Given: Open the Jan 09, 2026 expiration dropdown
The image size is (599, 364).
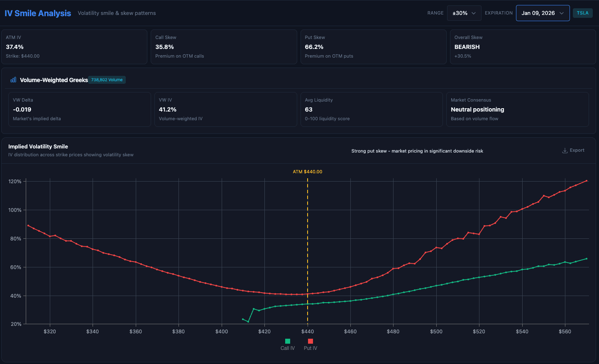Looking at the screenshot, I should tap(543, 13).
